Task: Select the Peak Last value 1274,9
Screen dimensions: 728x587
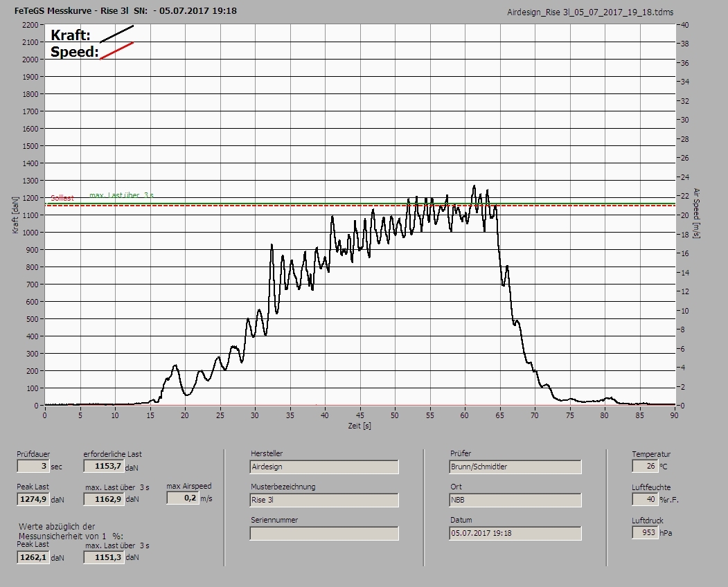Action: 33,499
